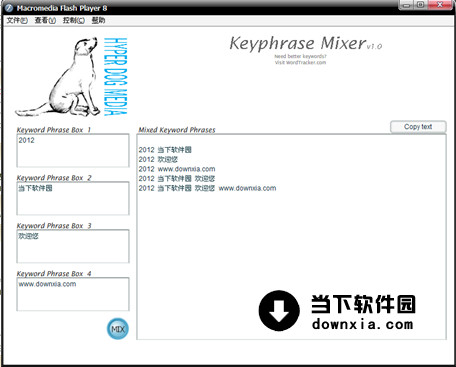Click the 'Keyword Phrase Box 1' label
This screenshot has width=456, height=367.
tap(54, 130)
